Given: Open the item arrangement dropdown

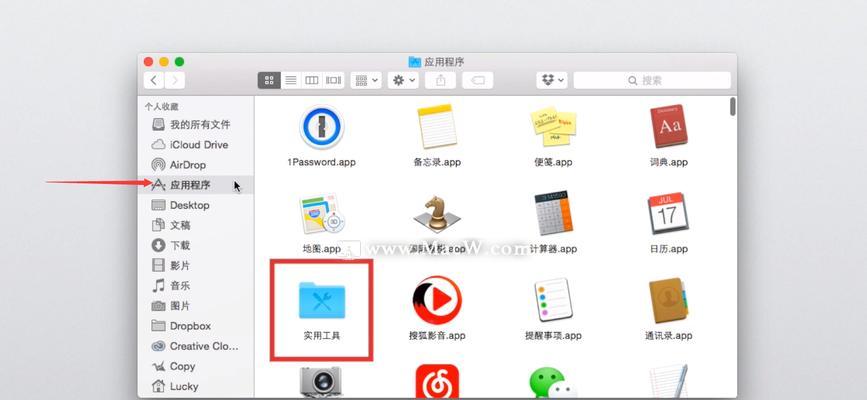Looking at the screenshot, I should pos(366,80).
